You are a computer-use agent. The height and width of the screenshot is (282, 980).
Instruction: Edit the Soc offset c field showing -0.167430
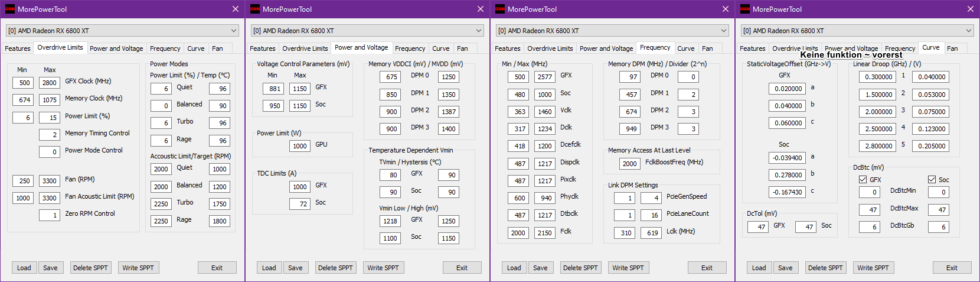coord(787,192)
